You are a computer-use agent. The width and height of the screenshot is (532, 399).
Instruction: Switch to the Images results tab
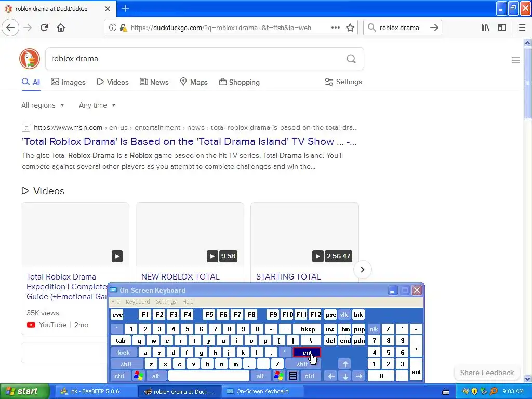68,82
